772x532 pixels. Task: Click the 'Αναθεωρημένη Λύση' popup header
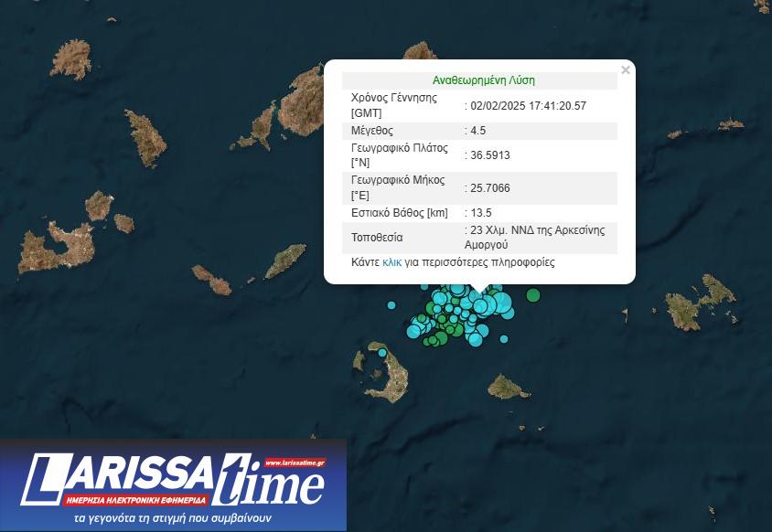click(484, 80)
